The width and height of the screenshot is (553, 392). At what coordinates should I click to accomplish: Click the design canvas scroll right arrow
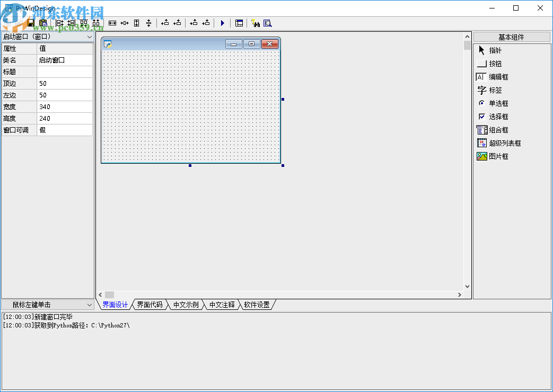(460, 295)
